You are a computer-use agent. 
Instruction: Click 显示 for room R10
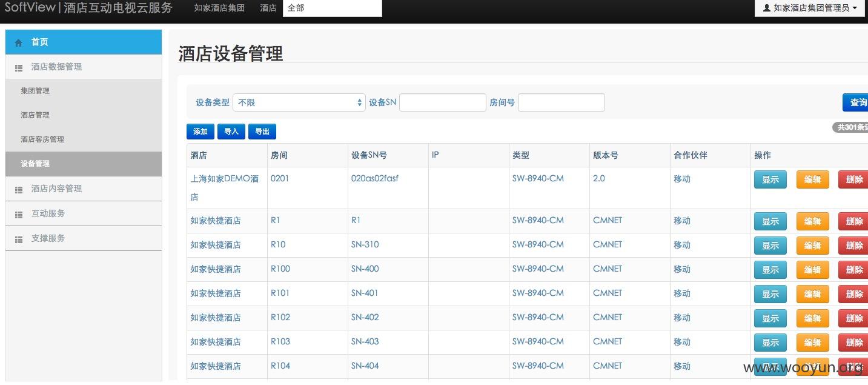770,246
